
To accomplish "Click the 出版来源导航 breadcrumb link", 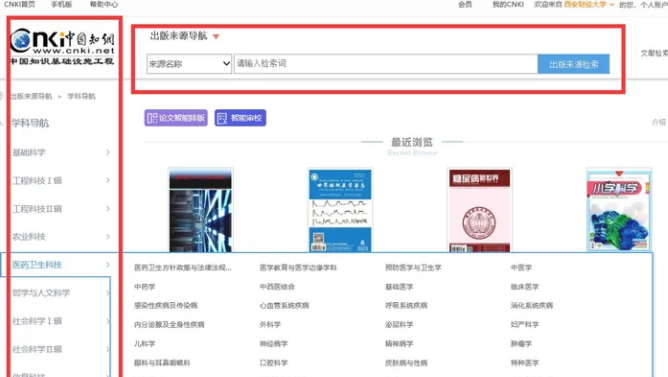I will pyautogui.click(x=31, y=96).
